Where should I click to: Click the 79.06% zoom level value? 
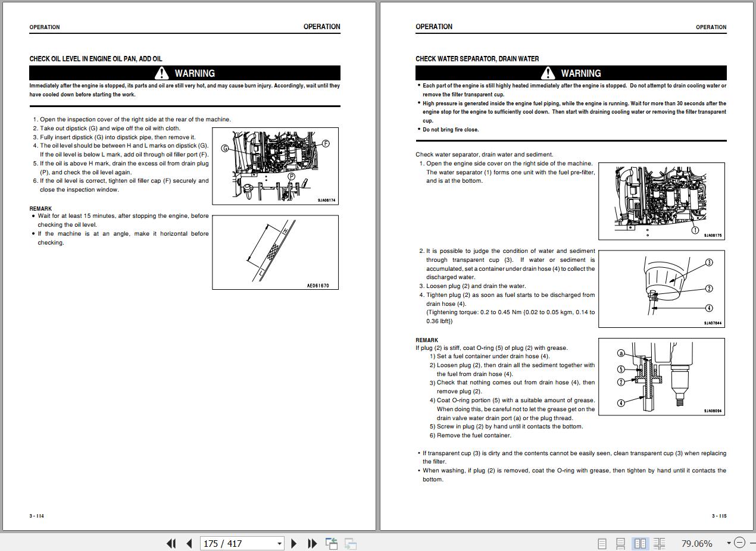point(696,543)
